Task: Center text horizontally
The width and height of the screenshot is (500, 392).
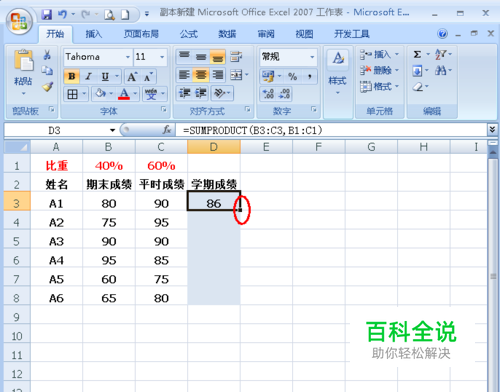Action: pyautogui.click(x=201, y=75)
